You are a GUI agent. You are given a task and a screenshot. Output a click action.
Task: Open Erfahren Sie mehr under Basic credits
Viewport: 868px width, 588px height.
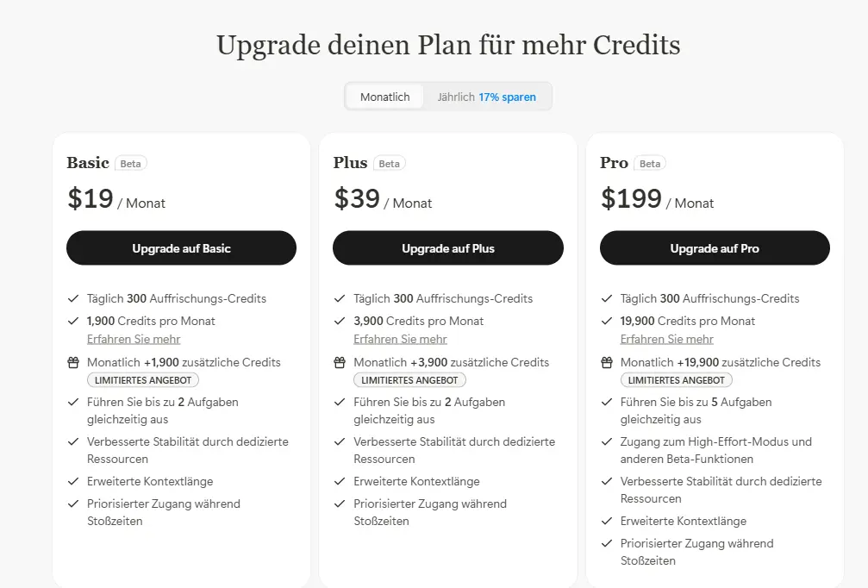click(x=134, y=339)
